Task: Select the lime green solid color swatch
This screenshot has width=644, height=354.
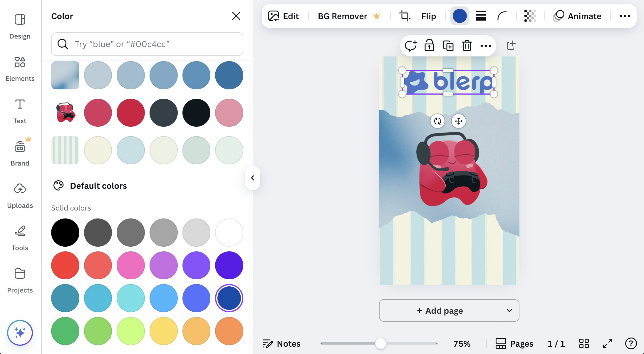Action: (x=131, y=331)
